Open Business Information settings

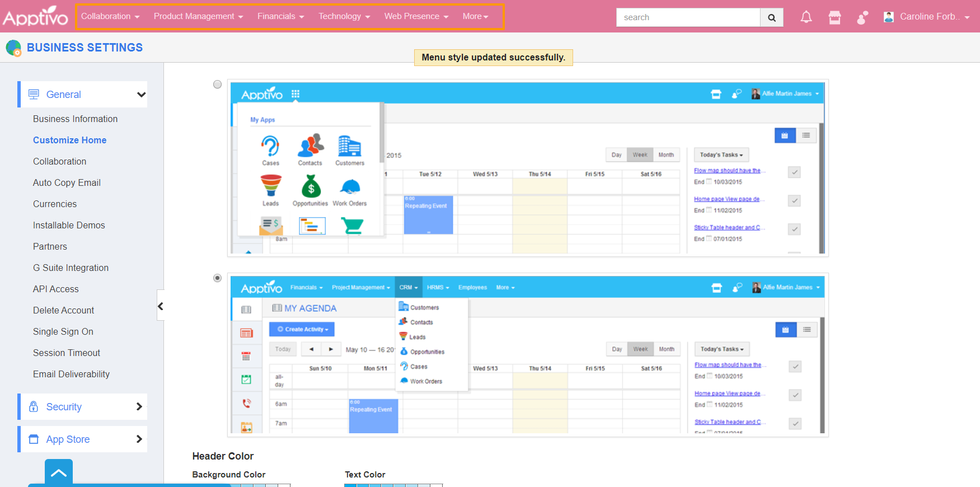coord(75,119)
